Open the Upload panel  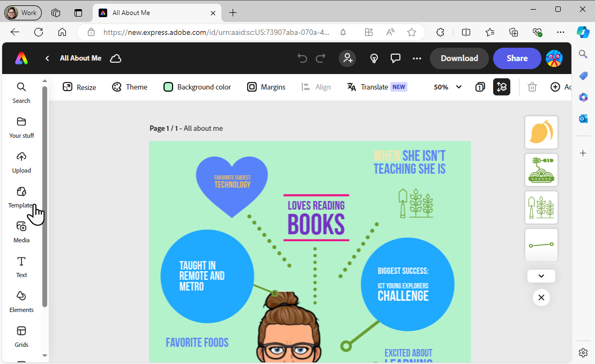pyautogui.click(x=21, y=163)
